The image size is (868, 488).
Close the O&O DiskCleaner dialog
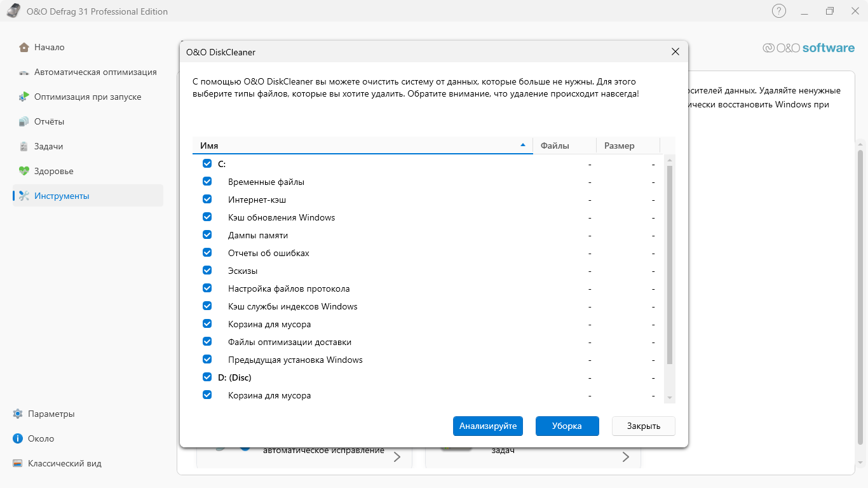pyautogui.click(x=675, y=52)
